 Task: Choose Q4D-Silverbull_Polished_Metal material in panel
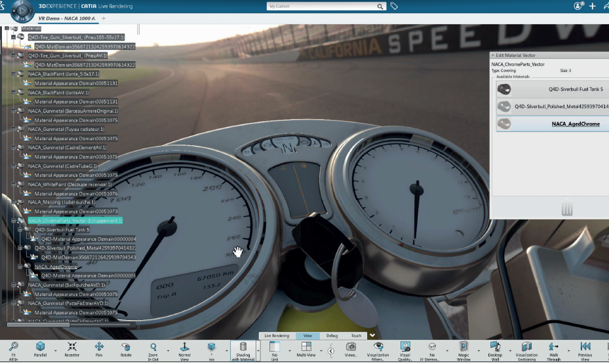[552, 106]
